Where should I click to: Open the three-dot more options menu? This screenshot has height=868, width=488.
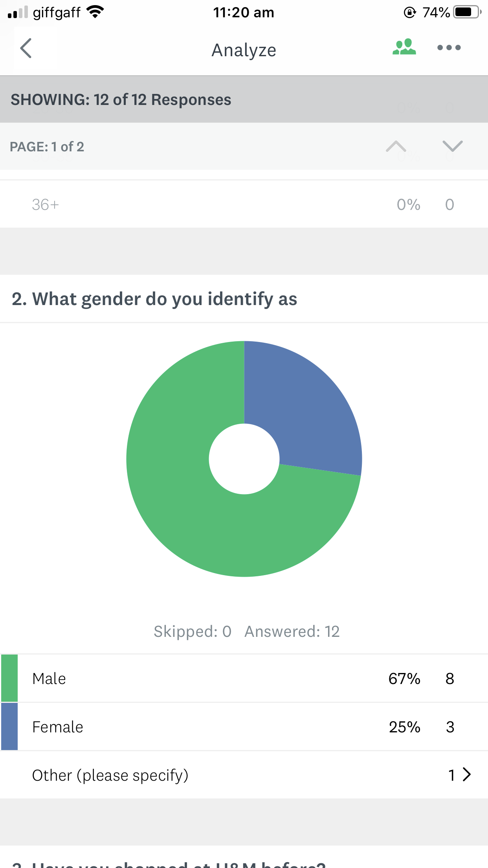click(449, 48)
